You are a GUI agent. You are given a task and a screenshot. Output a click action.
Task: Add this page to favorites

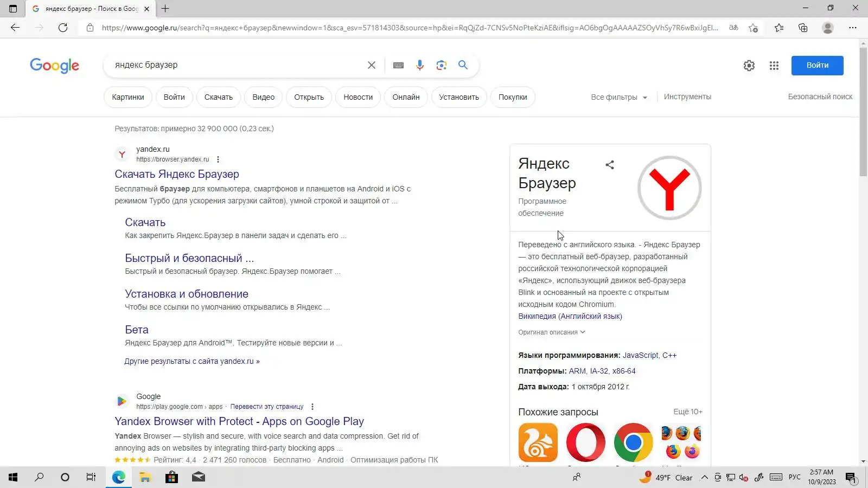753,28
